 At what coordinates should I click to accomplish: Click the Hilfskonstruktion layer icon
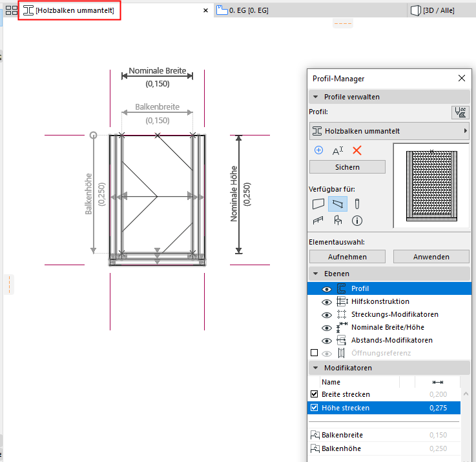pyautogui.click(x=342, y=301)
